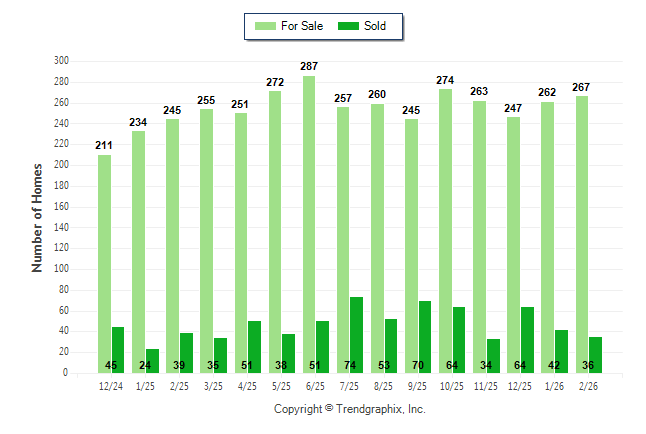Toggle the Sold legend label

[x=376, y=26]
